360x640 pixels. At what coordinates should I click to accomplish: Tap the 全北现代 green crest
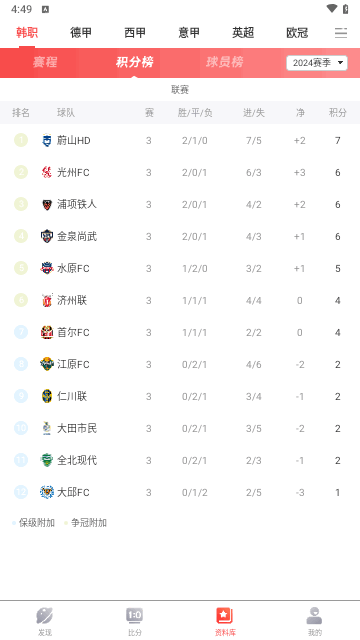point(47,460)
